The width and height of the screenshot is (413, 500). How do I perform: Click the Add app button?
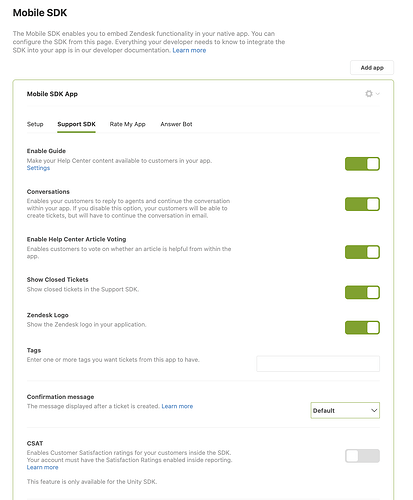(372, 68)
